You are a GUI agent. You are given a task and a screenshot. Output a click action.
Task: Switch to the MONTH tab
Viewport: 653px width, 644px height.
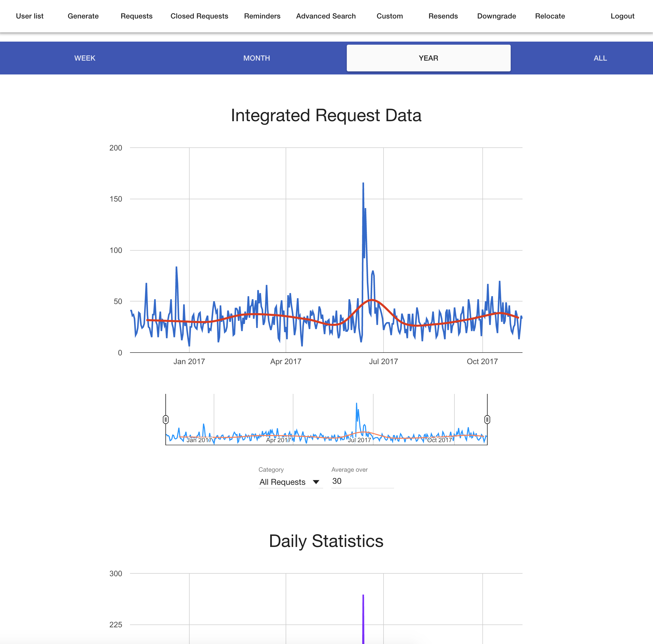pyautogui.click(x=257, y=58)
